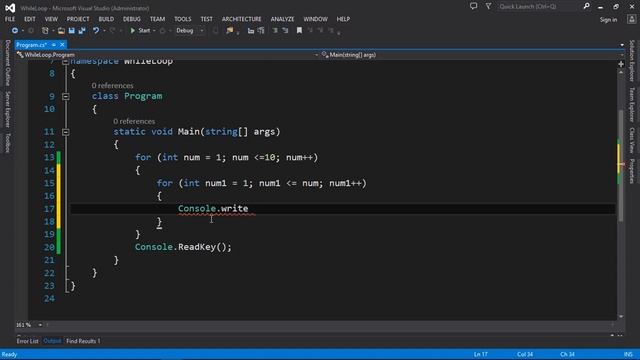This screenshot has width=640, height=360.
Task: Toggle a bookmark with the Bookmark icon
Action: click(299, 31)
